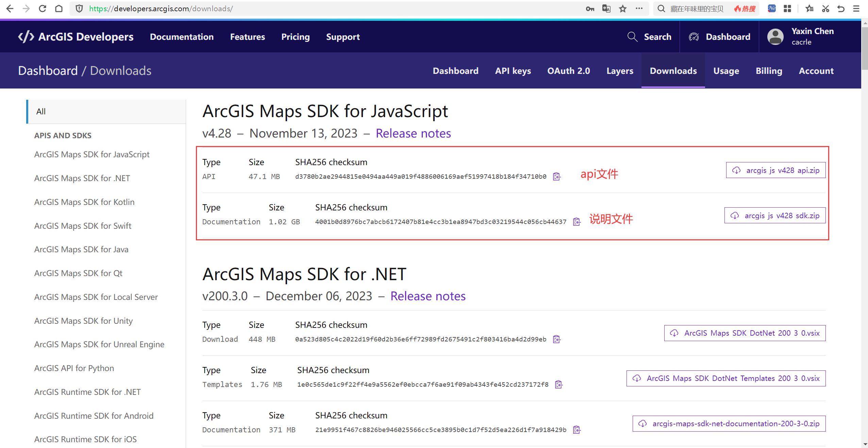Open browser home page icon
This screenshot has height=448, width=868.
(59, 9)
